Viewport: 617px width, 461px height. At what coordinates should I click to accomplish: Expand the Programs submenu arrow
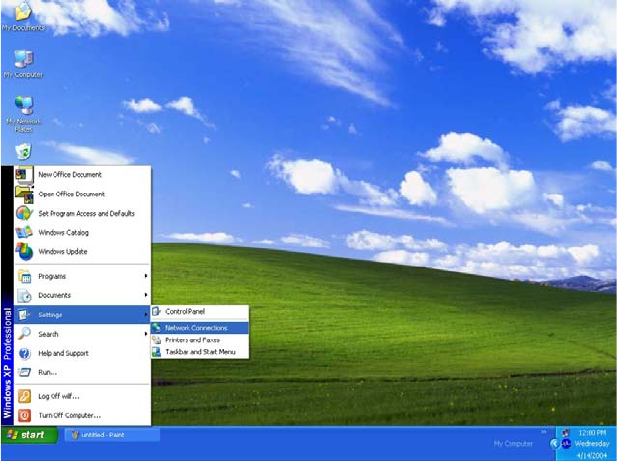[146, 276]
